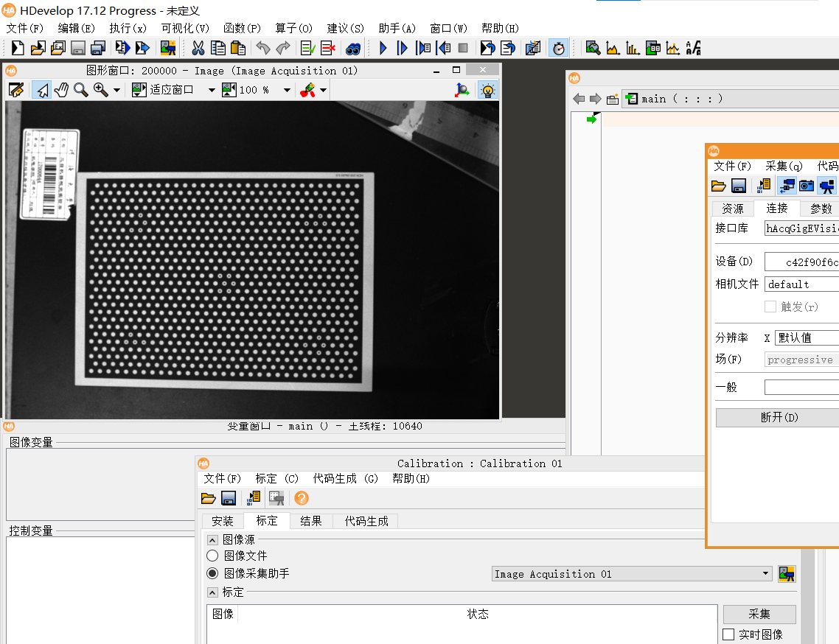Enable the 实时图像 checkbox
Image resolution: width=839 pixels, height=644 pixels.
pyautogui.click(x=728, y=634)
